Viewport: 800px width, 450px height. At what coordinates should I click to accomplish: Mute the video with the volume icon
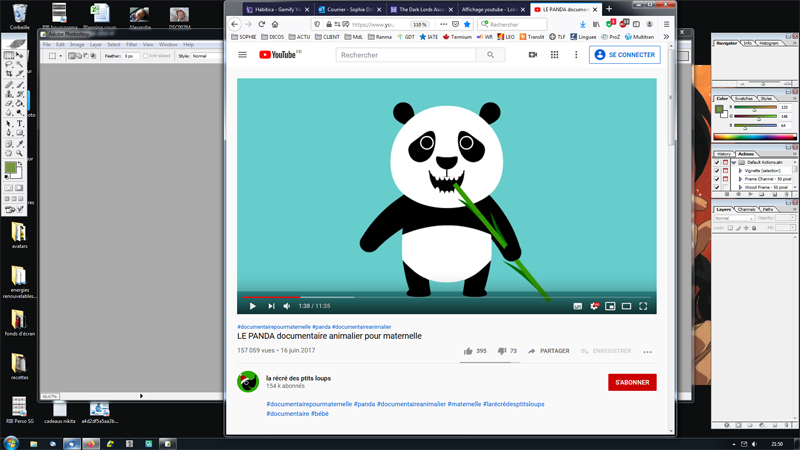pyautogui.click(x=287, y=306)
